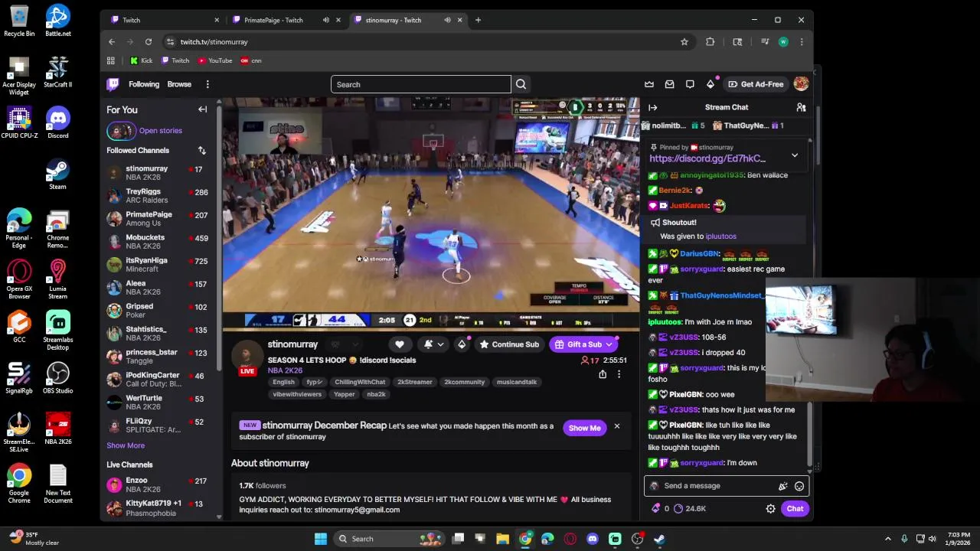Open the OBS Studio desktop shortcut
Viewport: 980px width, 551px height.
[57, 377]
